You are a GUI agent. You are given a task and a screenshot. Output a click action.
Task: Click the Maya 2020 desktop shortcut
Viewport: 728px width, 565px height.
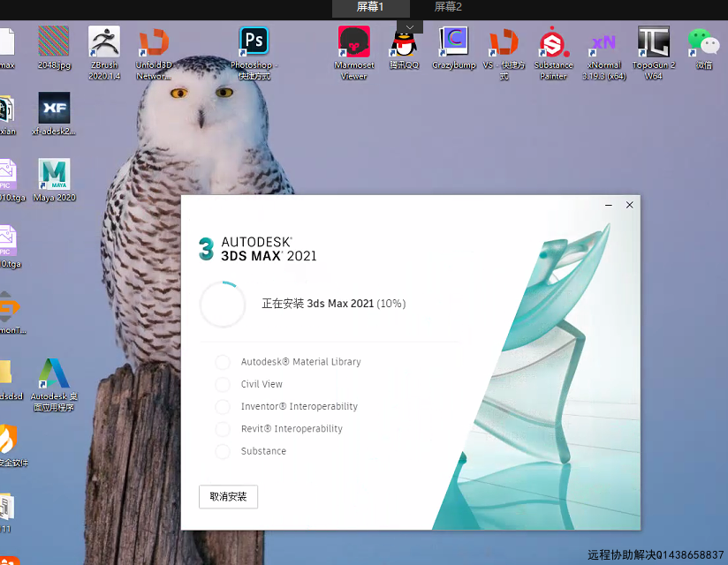click(x=54, y=180)
